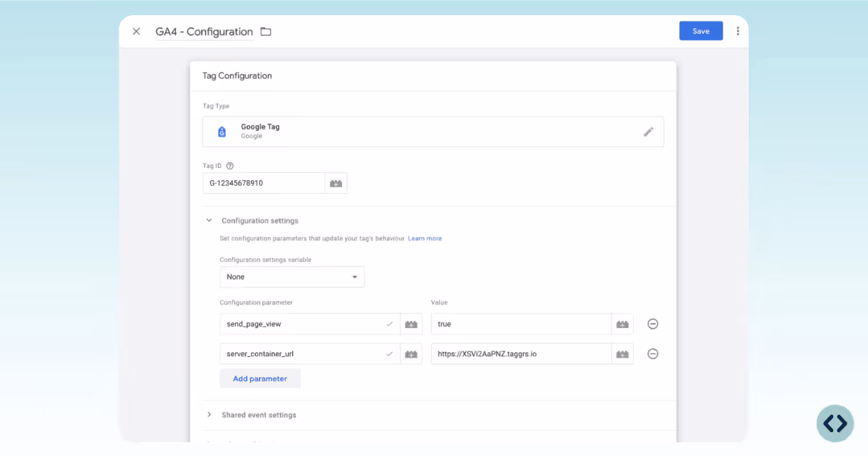Edit the tag name GA4 - Configuration
Image resolution: width=868 pixels, height=456 pixels.
pos(204,32)
